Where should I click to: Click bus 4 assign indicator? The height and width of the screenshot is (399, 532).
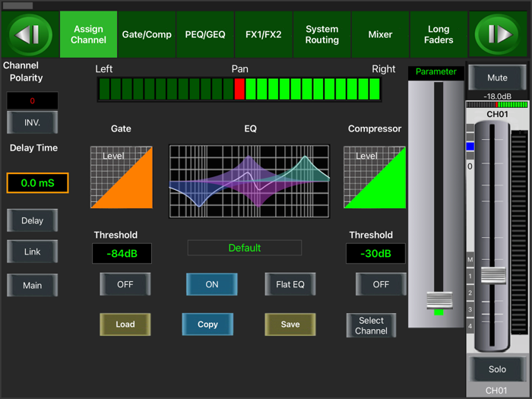click(470, 326)
